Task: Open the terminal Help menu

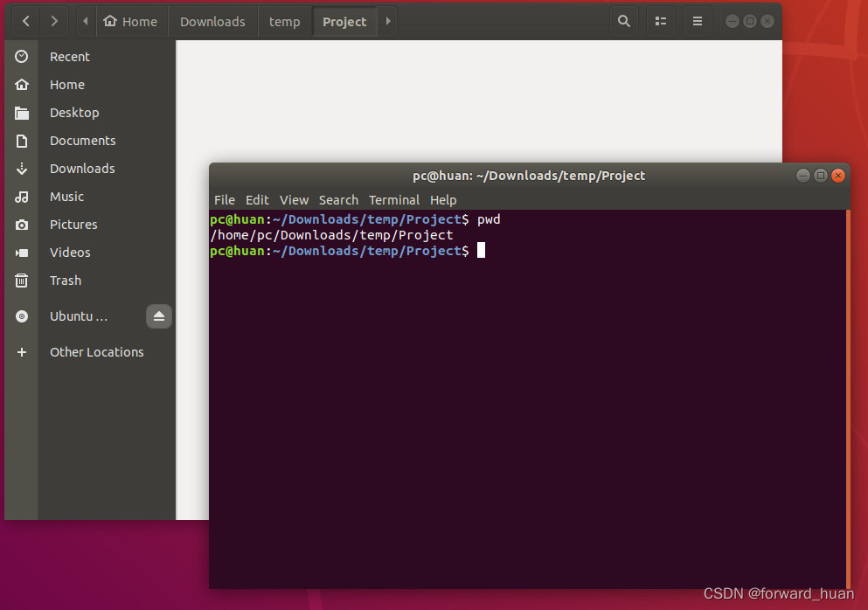Action: point(443,200)
